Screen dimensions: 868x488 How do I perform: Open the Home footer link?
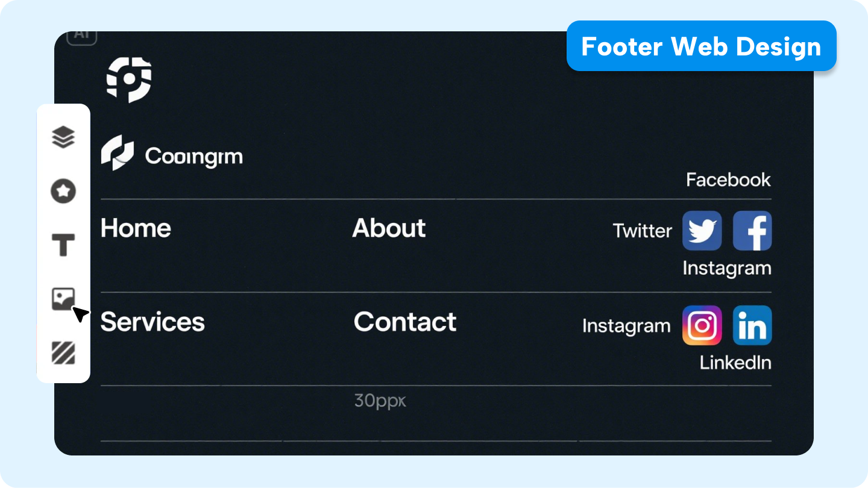[136, 228]
